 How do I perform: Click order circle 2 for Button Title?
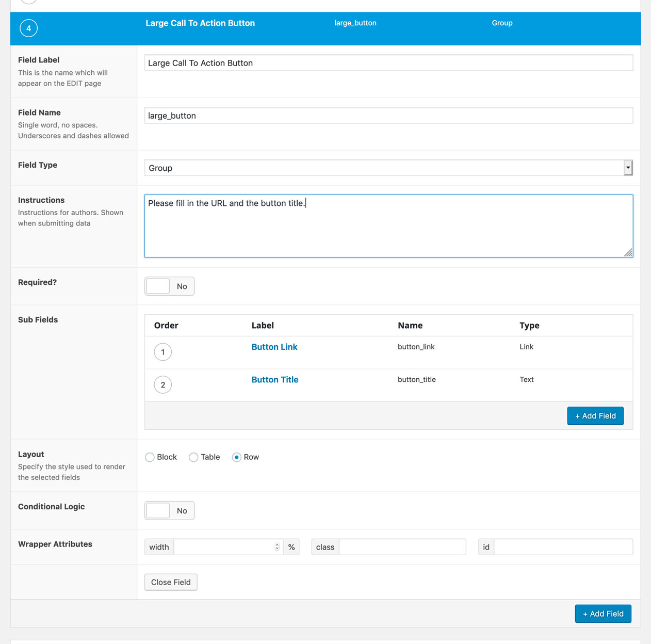click(163, 384)
